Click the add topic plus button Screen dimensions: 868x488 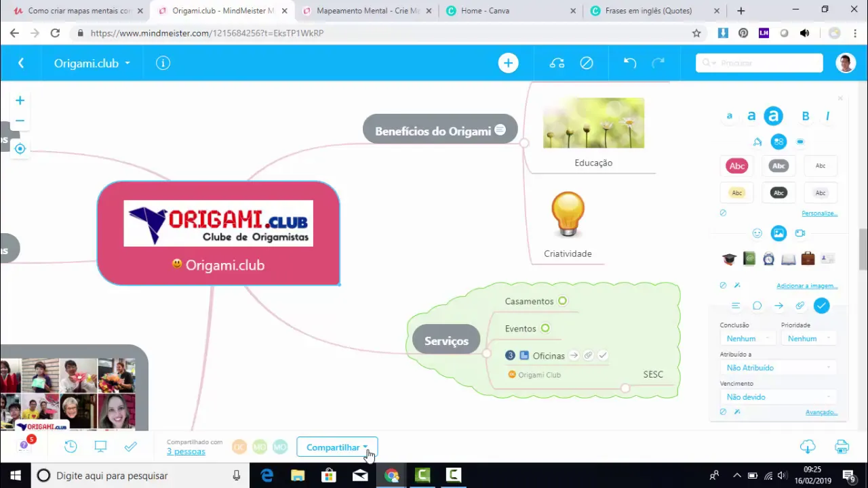[508, 63]
